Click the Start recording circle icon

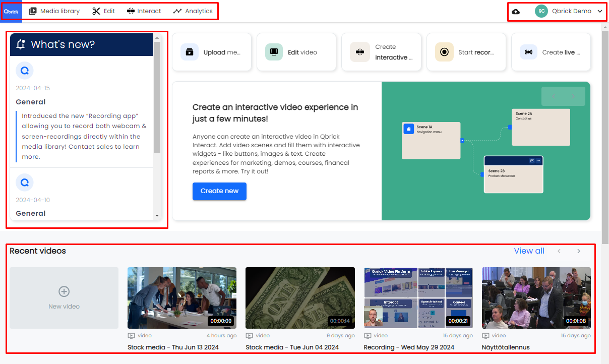[444, 52]
